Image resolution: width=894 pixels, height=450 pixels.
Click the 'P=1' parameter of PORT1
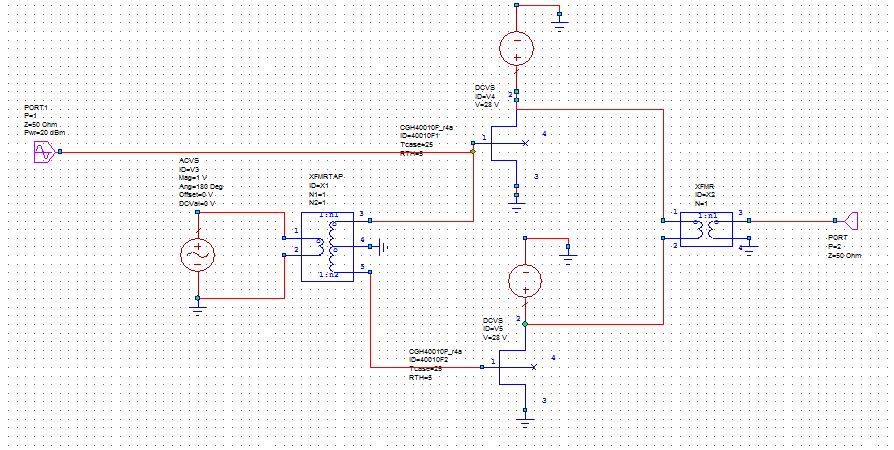click(31, 116)
